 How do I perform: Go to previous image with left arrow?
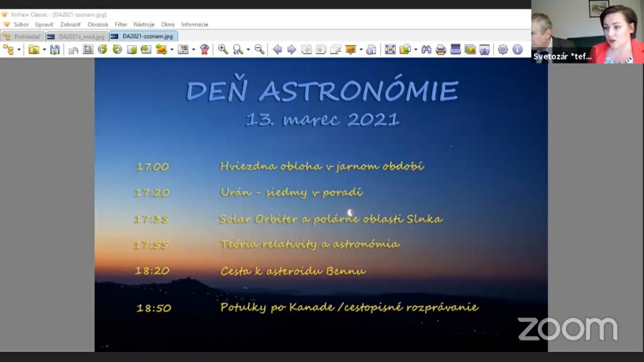[277, 50]
